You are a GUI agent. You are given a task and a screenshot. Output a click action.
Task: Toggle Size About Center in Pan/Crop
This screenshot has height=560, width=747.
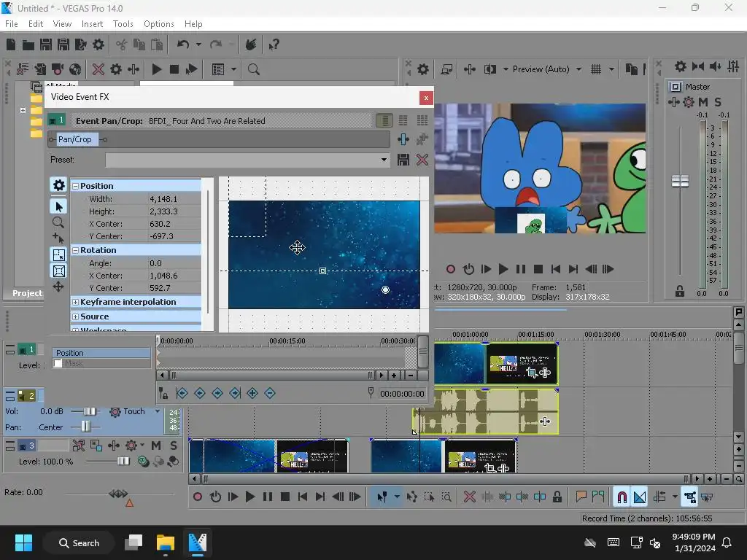(x=58, y=271)
